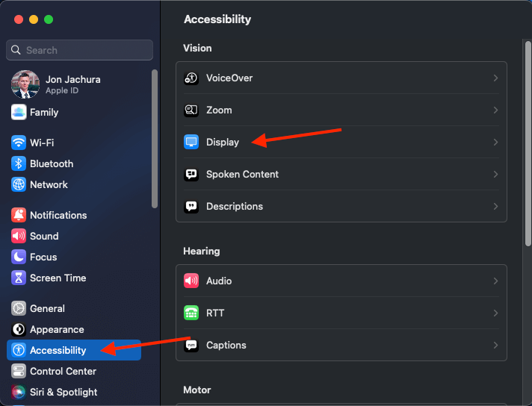Open Screen Time in sidebar
532x406 pixels.
tap(58, 278)
